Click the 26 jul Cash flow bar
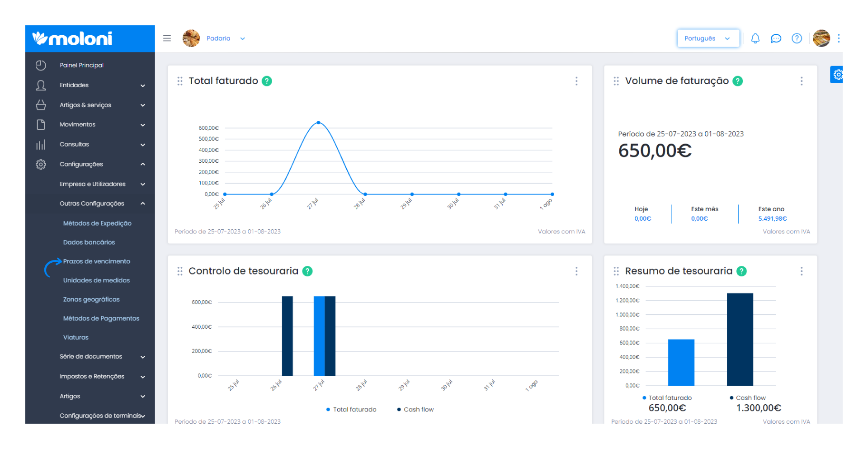Screen dimensions: 868x449 (x=288, y=336)
